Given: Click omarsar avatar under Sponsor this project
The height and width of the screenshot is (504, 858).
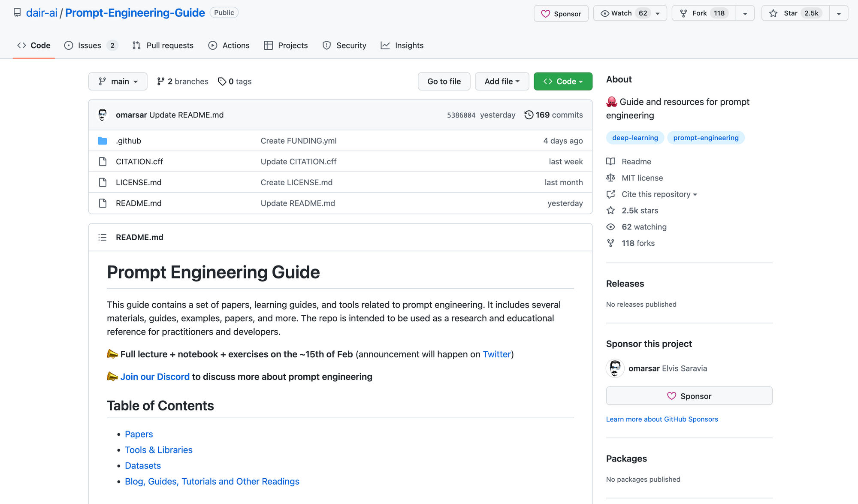Looking at the screenshot, I should coord(615,368).
